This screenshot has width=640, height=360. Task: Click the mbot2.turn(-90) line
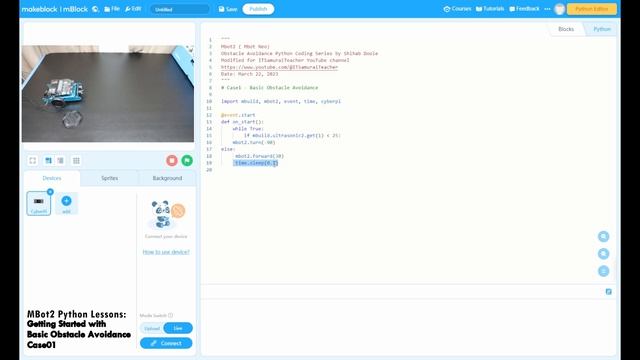254,142
